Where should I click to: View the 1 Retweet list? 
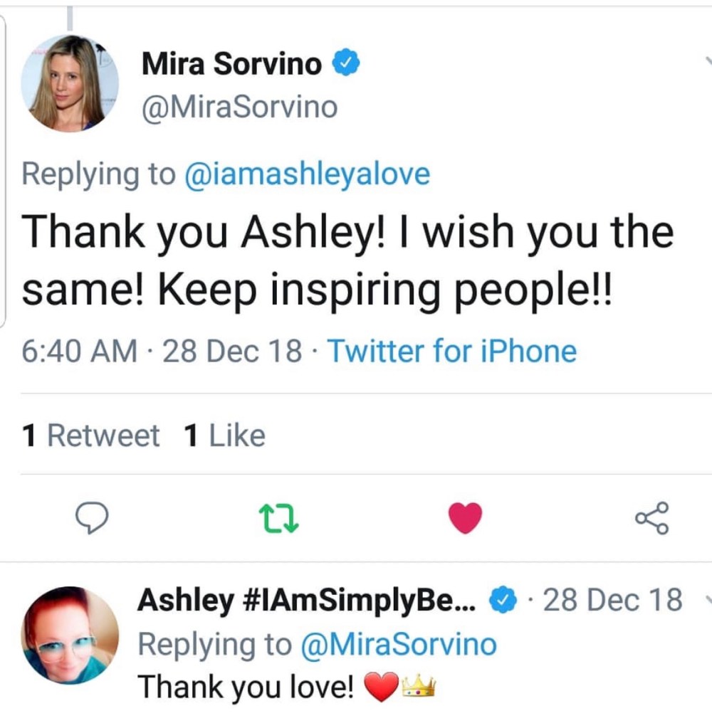[90, 435]
